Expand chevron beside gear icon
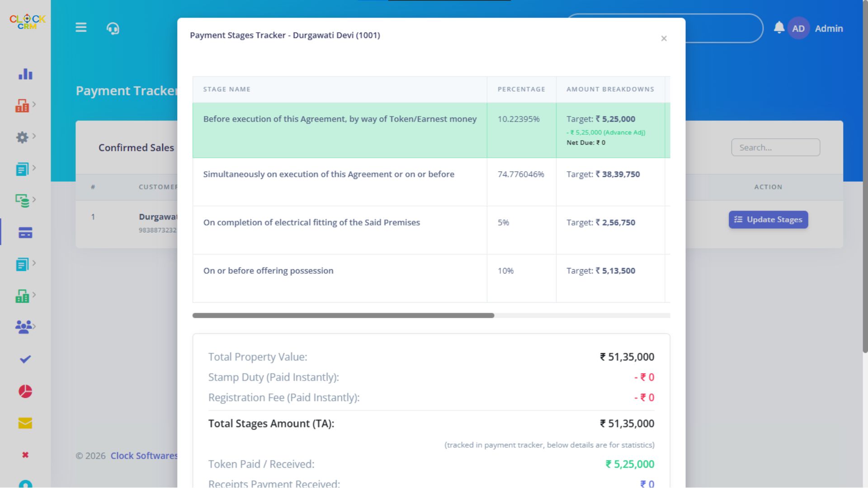Image resolution: width=868 pixels, height=488 pixels. point(34,136)
